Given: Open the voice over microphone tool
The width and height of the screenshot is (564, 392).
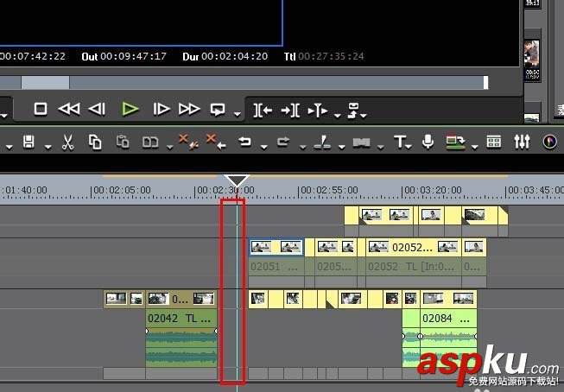Looking at the screenshot, I should (428, 142).
